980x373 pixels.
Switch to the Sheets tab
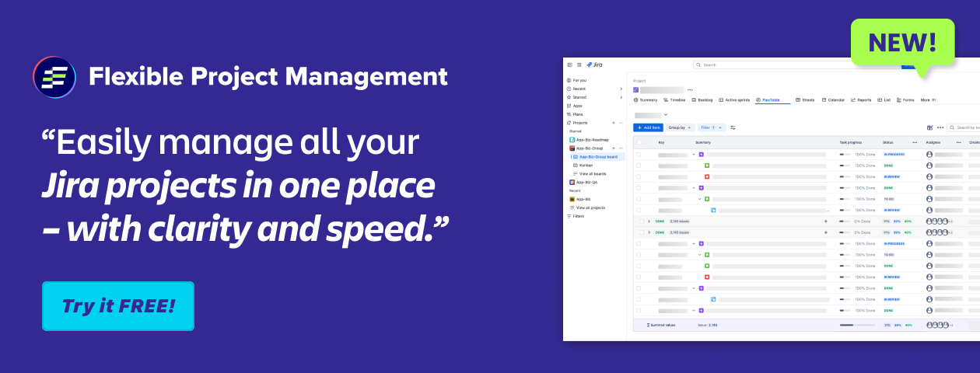click(x=805, y=100)
